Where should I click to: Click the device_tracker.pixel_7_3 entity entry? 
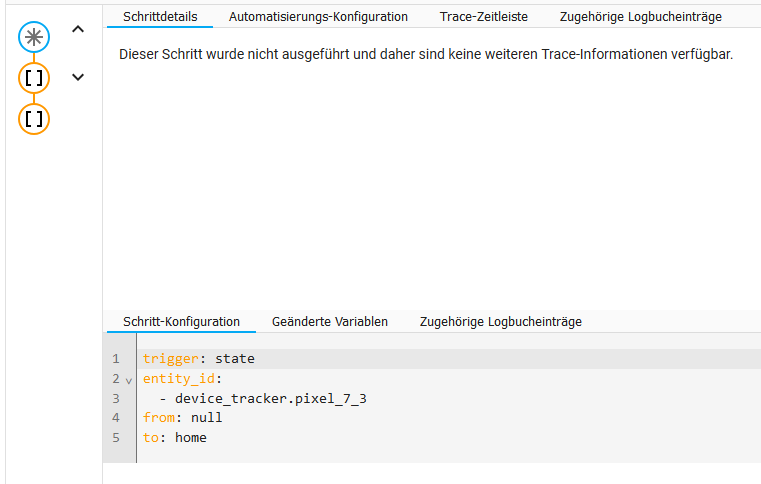[270, 398]
